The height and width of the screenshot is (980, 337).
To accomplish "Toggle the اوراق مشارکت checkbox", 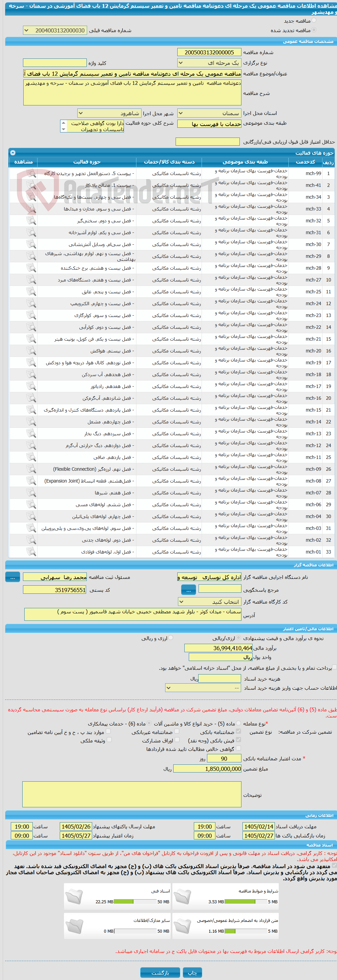I will (177, 740).
